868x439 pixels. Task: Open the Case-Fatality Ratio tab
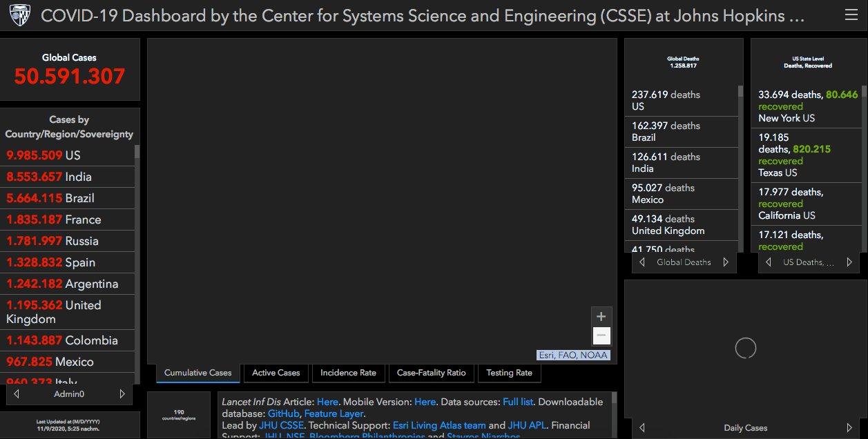[432, 373]
